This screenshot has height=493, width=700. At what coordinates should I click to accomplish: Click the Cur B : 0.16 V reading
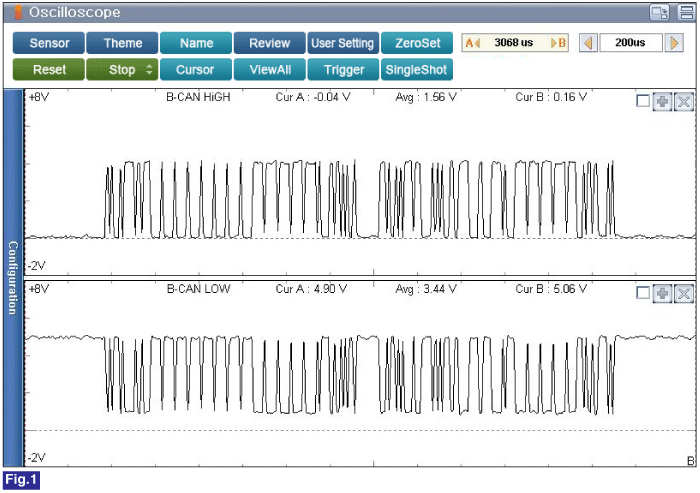tap(551, 97)
